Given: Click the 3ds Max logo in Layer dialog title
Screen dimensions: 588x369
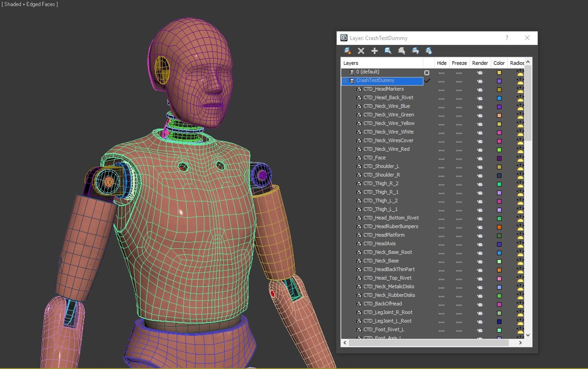Looking at the screenshot, I should point(344,38).
